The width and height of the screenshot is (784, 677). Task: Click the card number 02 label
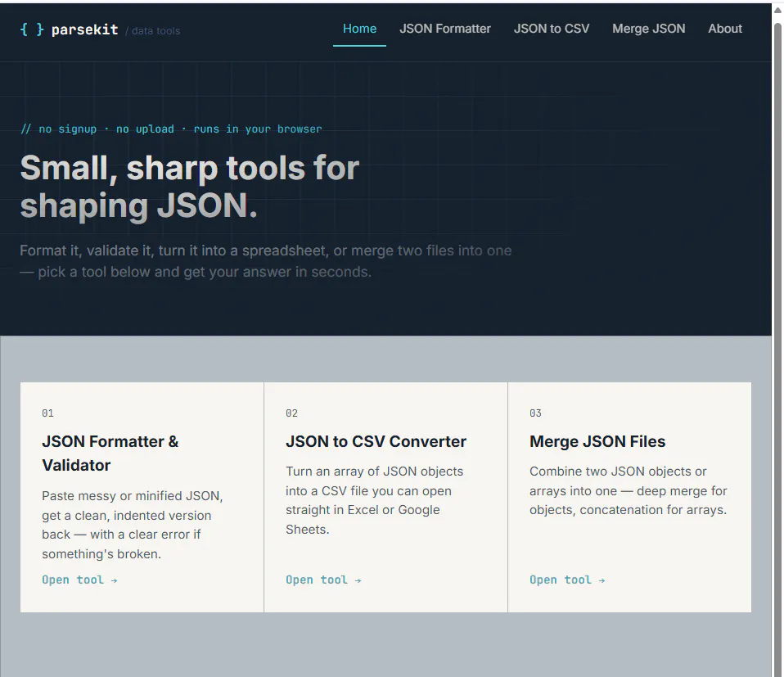(x=291, y=413)
